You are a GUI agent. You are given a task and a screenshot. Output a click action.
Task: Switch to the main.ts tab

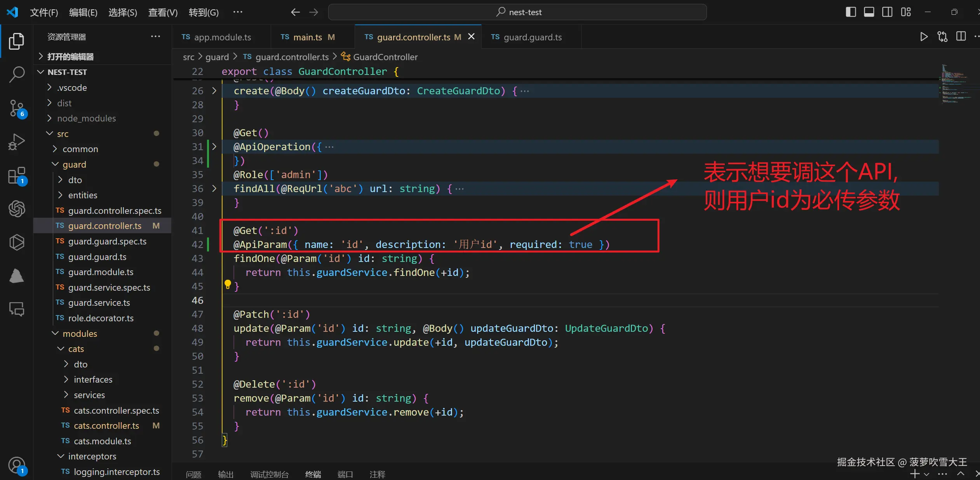click(307, 37)
